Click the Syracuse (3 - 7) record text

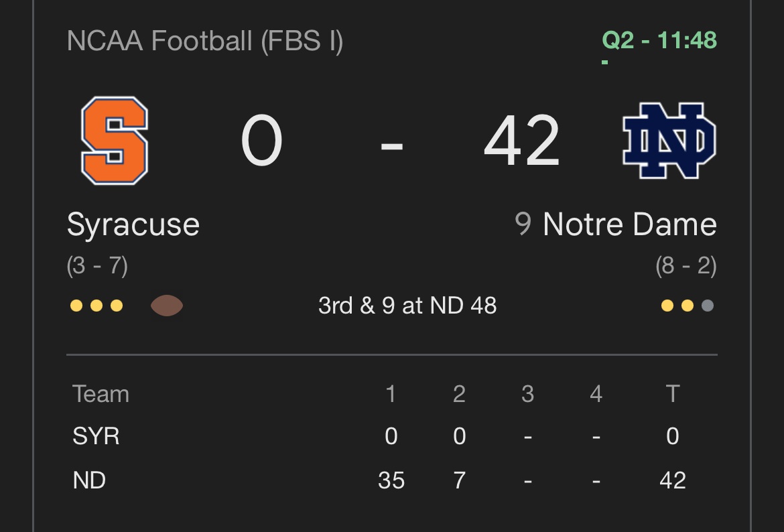point(98,265)
